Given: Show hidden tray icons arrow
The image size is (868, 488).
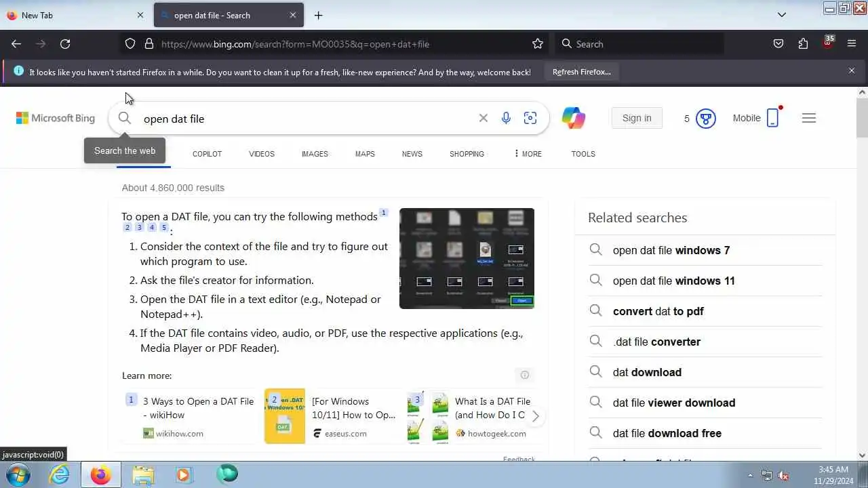Looking at the screenshot, I should [750, 475].
